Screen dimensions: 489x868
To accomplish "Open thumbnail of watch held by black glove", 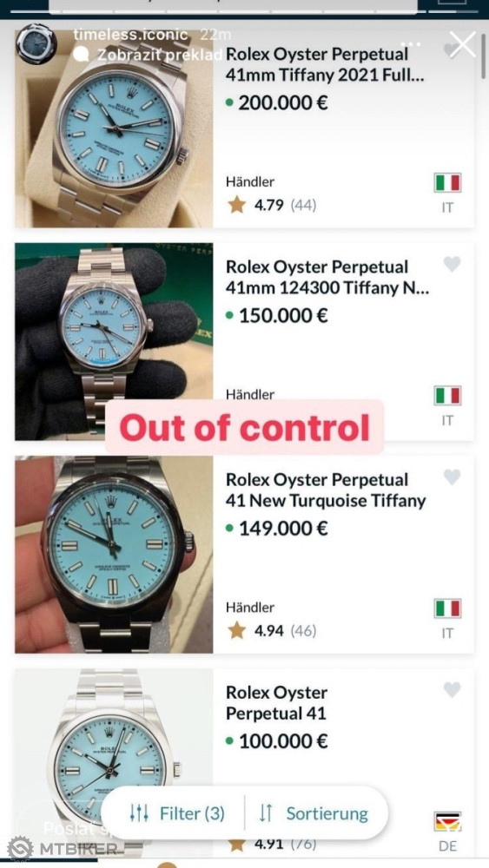I will pyautogui.click(x=114, y=341).
